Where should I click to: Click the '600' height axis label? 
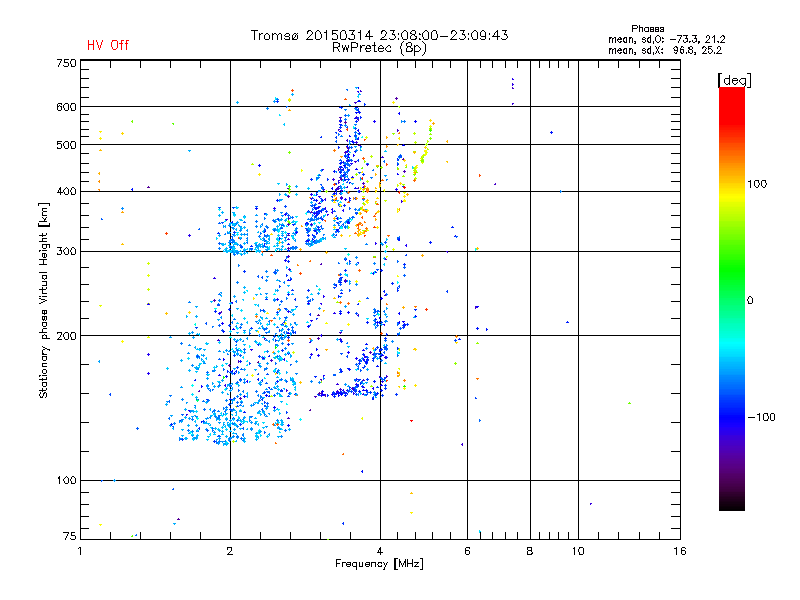tap(66, 107)
